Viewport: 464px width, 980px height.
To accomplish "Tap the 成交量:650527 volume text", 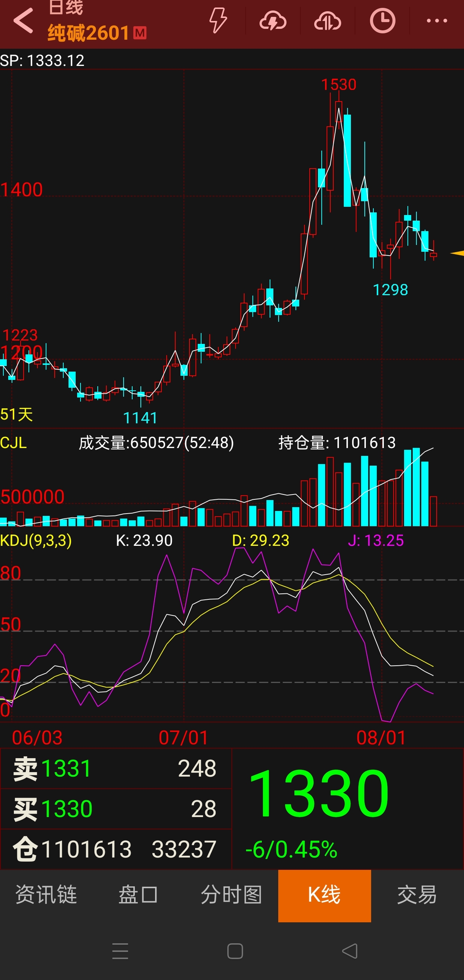I will 156,443.
